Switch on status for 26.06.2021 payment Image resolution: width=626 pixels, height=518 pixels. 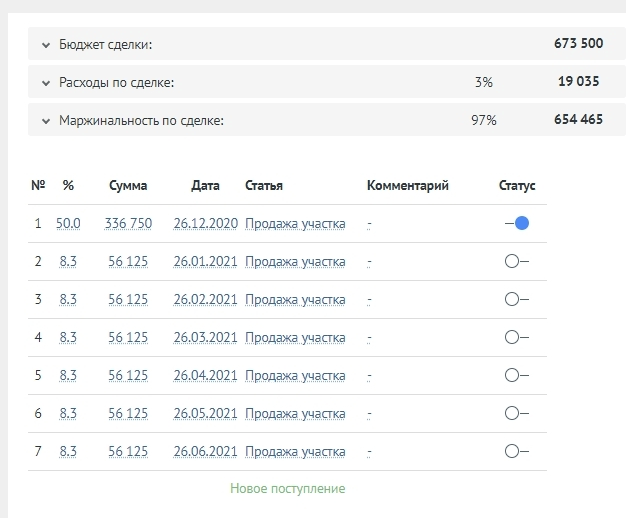point(517,451)
